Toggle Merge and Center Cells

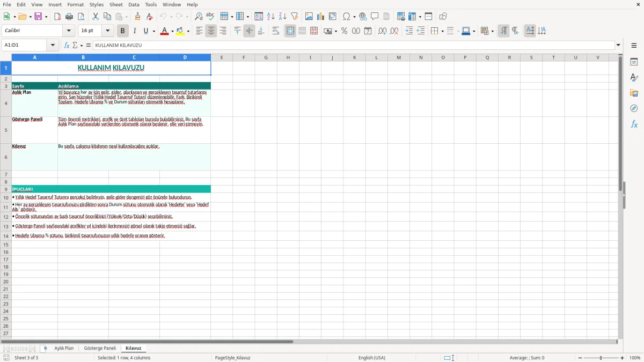pyautogui.click(x=290, y=31)
